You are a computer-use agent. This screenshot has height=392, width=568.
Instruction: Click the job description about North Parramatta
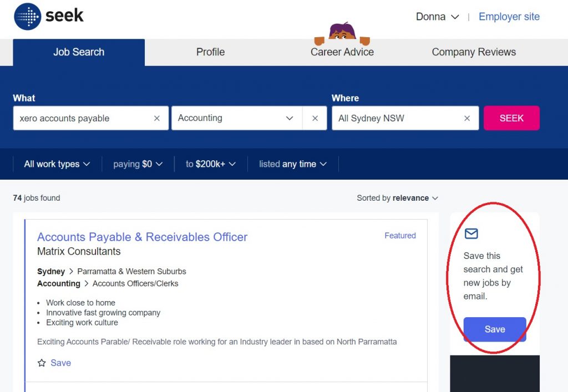217,342
